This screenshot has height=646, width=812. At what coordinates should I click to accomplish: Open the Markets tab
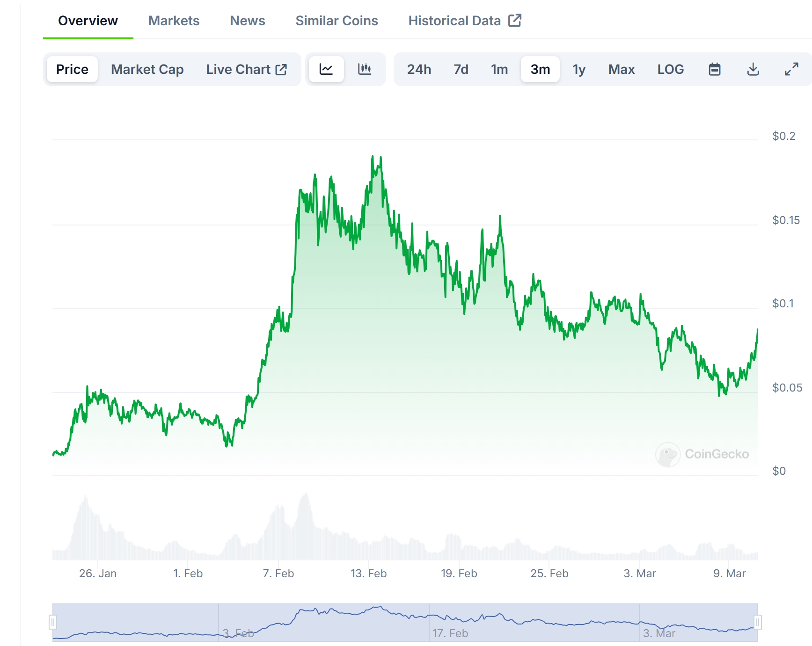click(x=174, y=21)
